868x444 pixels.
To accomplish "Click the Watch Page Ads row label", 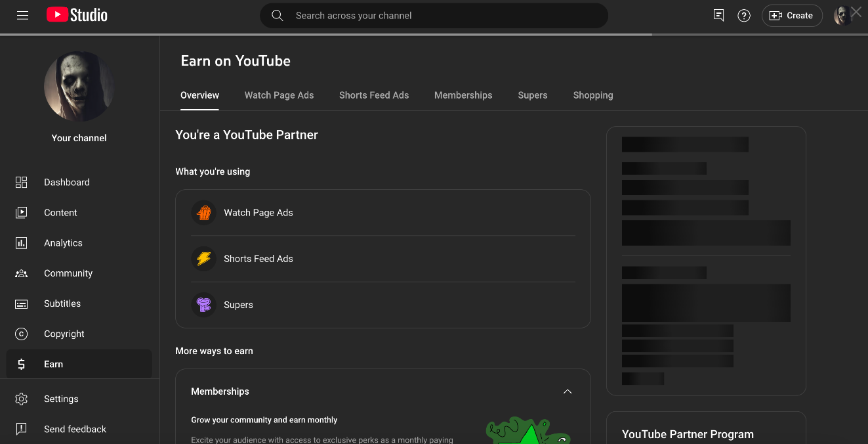I will tap(258, 213).
